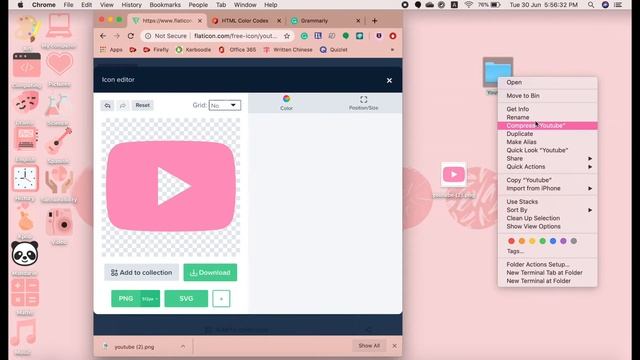Screen dimensions: 640x360
Task: Select the camera Video desktop icon
Action: point(60,222)
